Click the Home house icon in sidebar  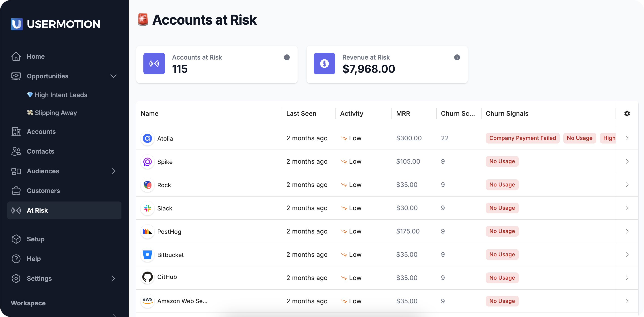point(16,56)
